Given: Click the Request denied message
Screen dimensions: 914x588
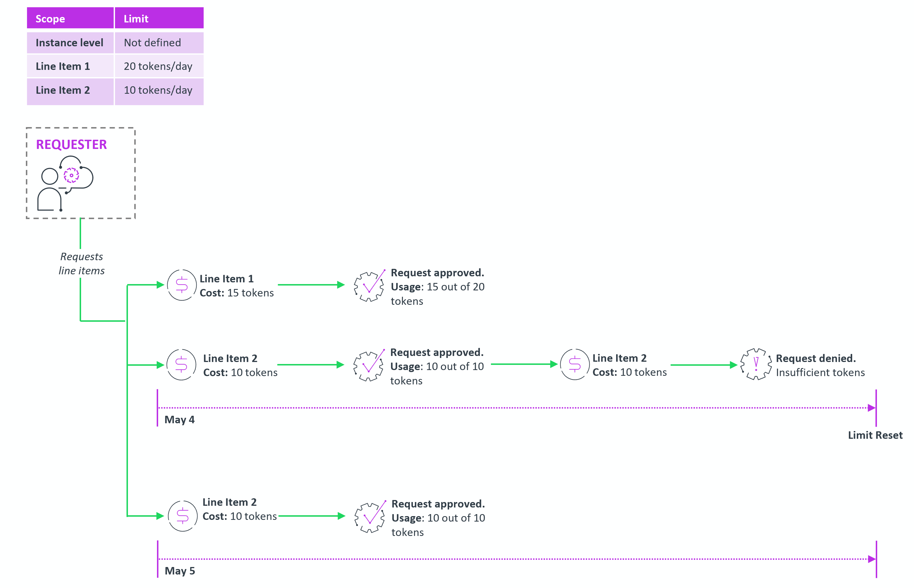Looking at the screenshot, I should [815, 358].
